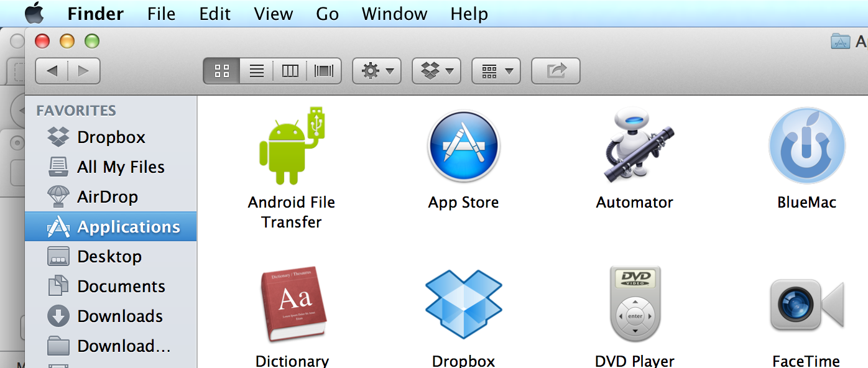Image resolution: width=868 pixels, height=368 pixels.
Task: Open the App Store application icon
Action: [x=464, y=147]
